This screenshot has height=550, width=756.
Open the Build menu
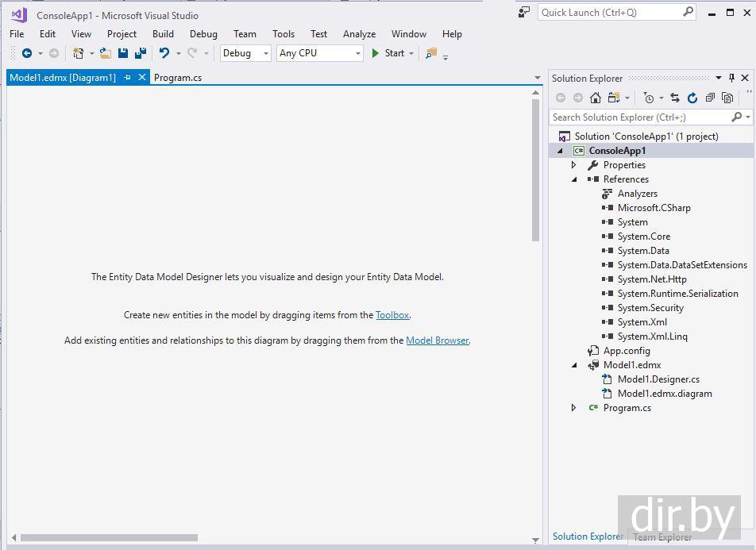163,34
